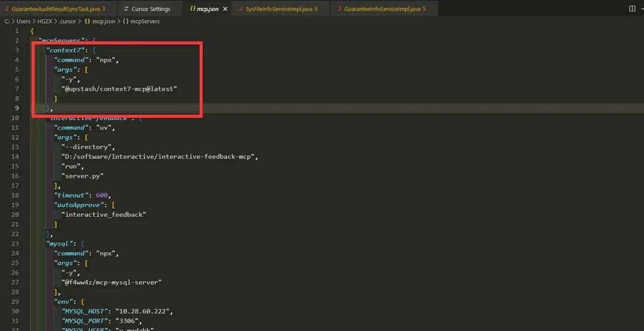Click the settings icon on Cursor Settings tab
Image resolution: width=644 pixels, height=331 pixels.
click(126, 9)
